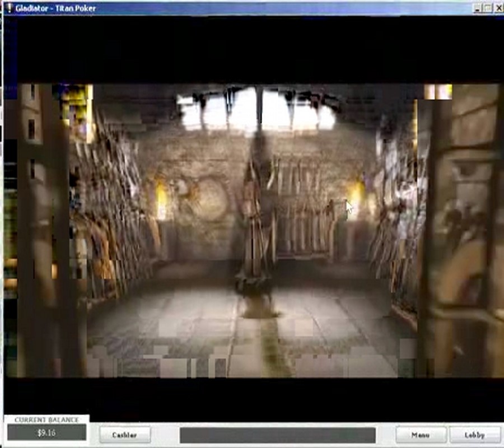
Task: Click the empty gray message bar
Action: (277, 435)
